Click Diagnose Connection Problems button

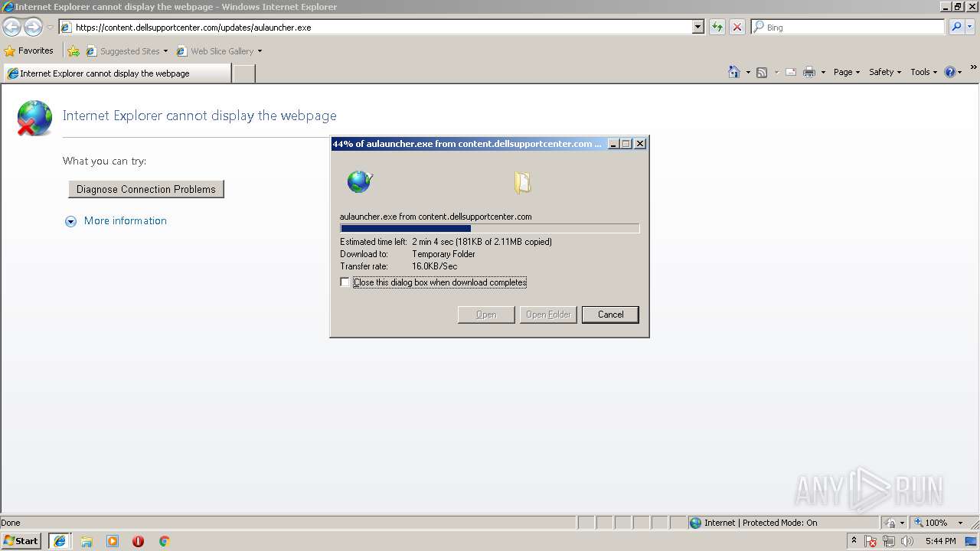pyautogui.click(x=146, y=189)
